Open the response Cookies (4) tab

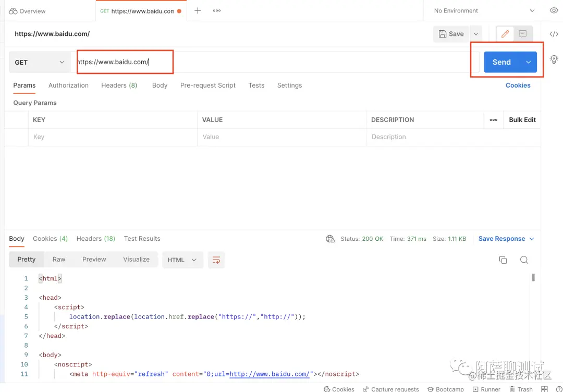coord(50,239)
